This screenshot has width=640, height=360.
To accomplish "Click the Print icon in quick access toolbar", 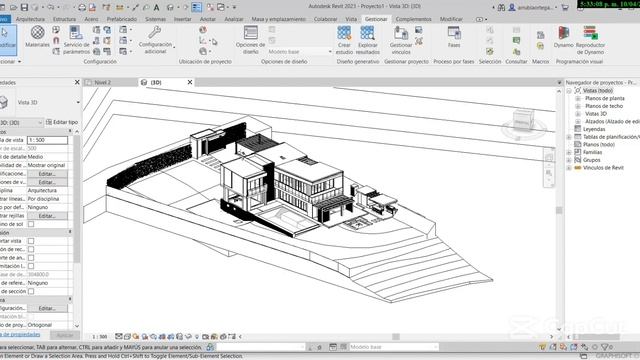I will pos(82,7).
